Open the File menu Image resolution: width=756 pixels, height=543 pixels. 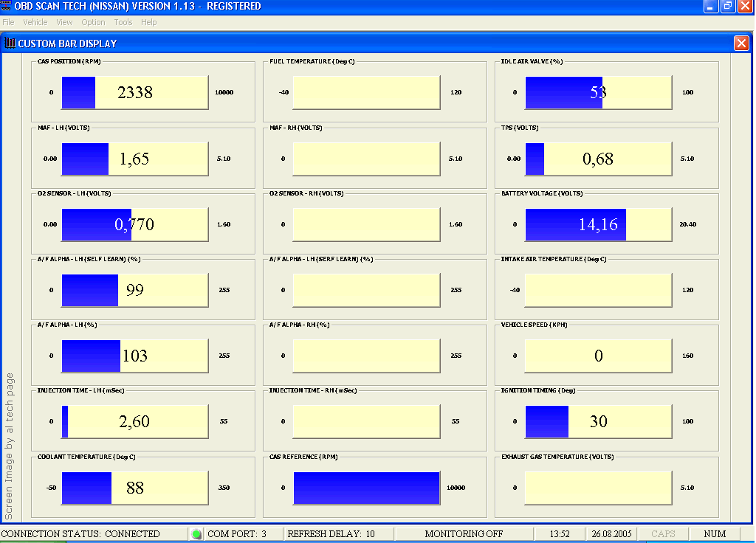[x=8, y=22]
